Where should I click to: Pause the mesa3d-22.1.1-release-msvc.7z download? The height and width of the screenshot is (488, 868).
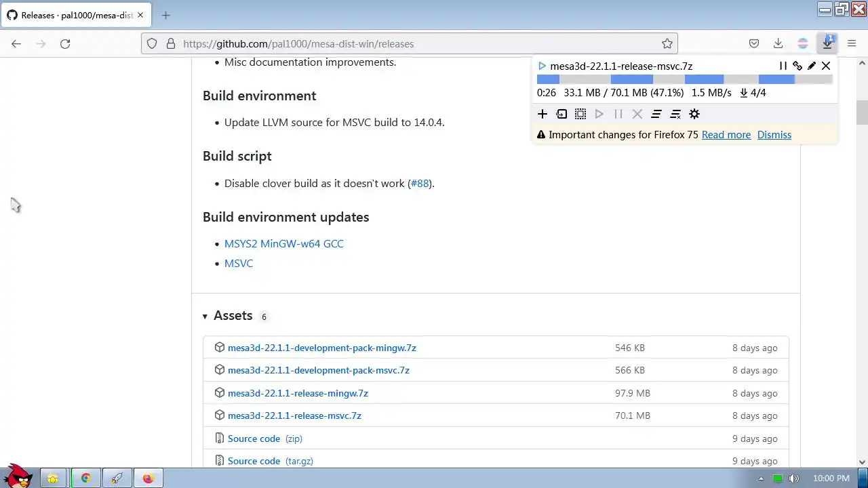(783, 66)
